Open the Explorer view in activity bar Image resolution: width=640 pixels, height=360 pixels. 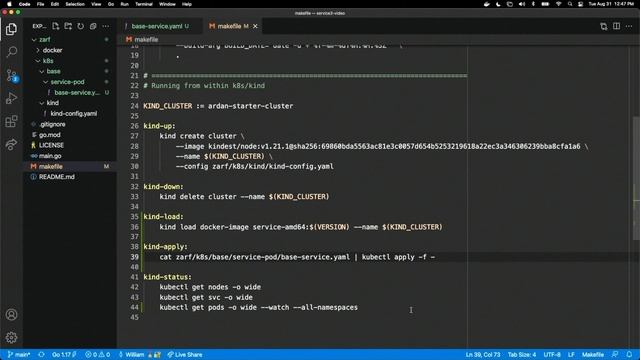pos(11,29)
